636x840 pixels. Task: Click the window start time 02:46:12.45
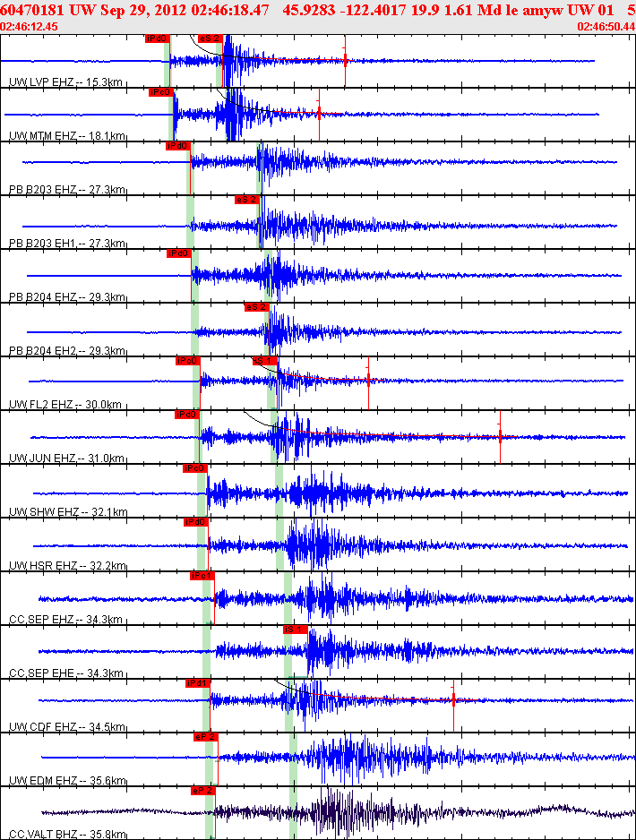coord(29,26)
